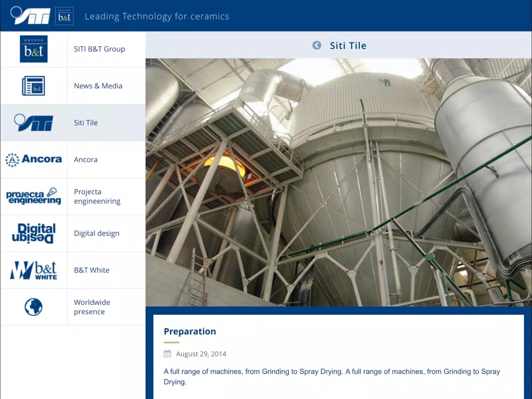Image resolution: width=532 pixels, height=399 pixels.
Task: Select the Siti Tile menu entry
Action: point(86,123)
